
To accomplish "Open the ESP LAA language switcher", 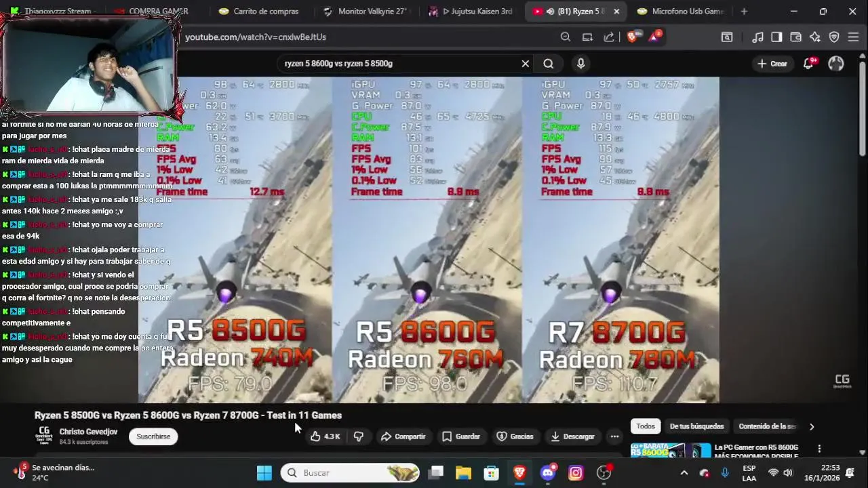I will [x=749, y=473].
